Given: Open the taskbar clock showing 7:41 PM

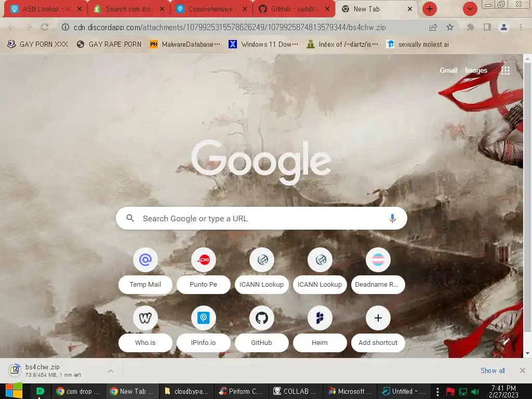Looking at the screenshot, I should [x=503, y=391].
